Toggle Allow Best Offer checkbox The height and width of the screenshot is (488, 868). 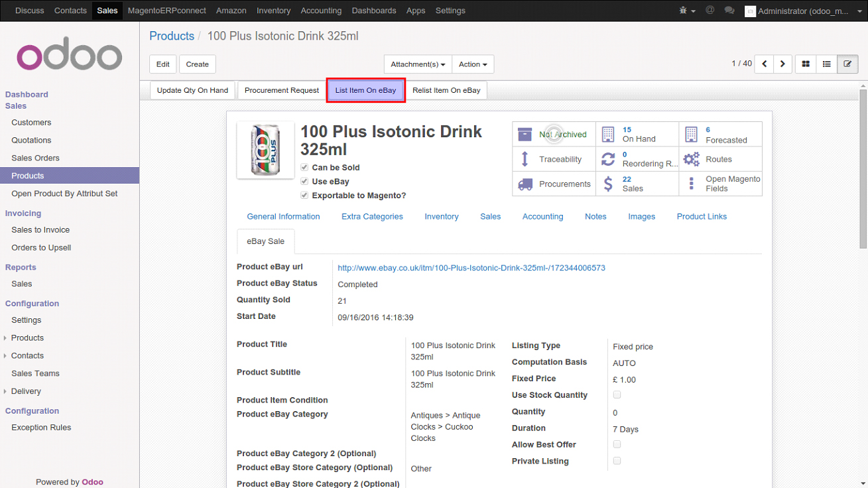click(x=617, y=444)
